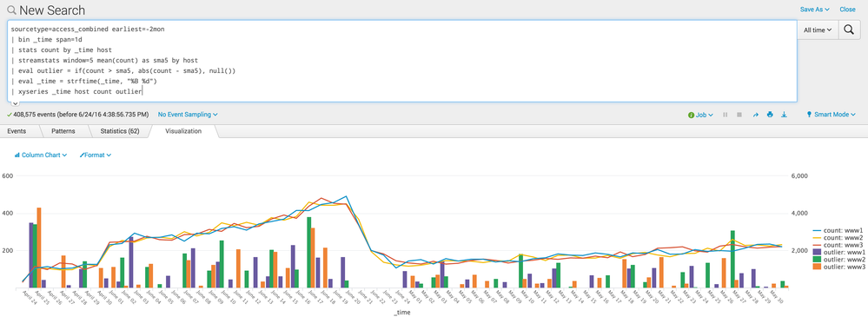The height and width of the screenshot is (317, 868).
Task: Expand the search box with bottom chevron
Action: tap(15, 103)
